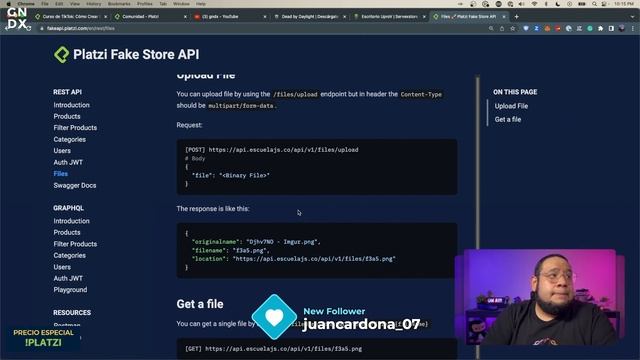Open the Apple menu
This screenshot has height=360, width=640.
[9, 4]
